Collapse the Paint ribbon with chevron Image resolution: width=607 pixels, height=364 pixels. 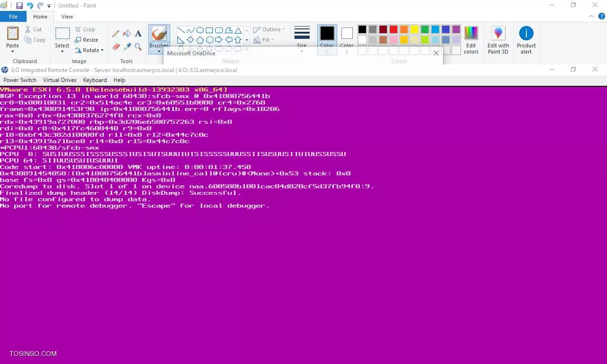point(591,16)
